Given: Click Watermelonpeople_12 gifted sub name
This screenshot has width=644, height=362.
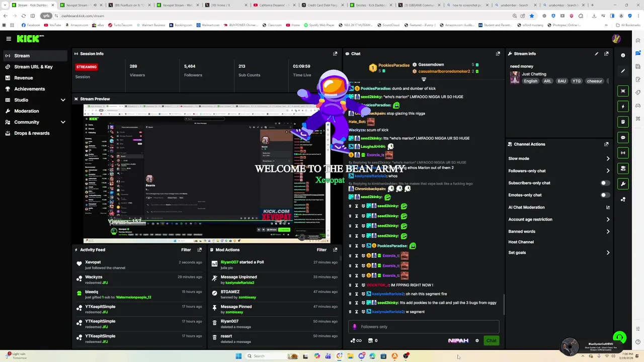Looking at the screenshot, I should coord(133,297).
